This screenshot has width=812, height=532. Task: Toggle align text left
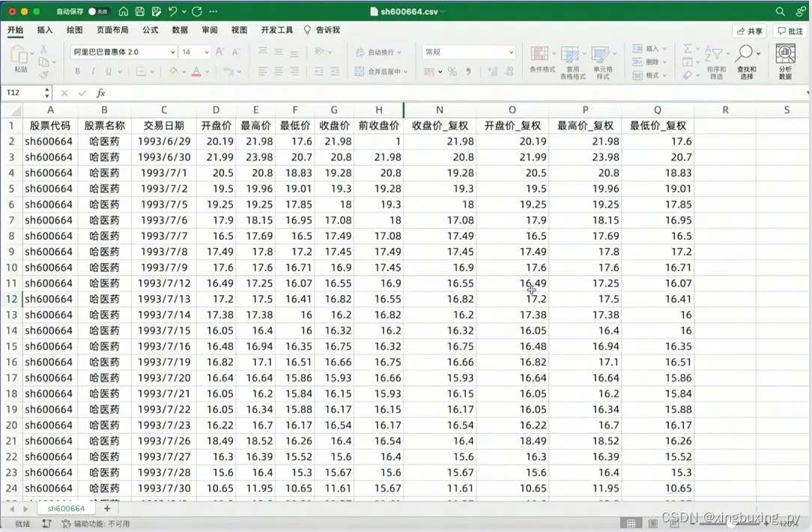pyautogui.click(x=263, y=71)
